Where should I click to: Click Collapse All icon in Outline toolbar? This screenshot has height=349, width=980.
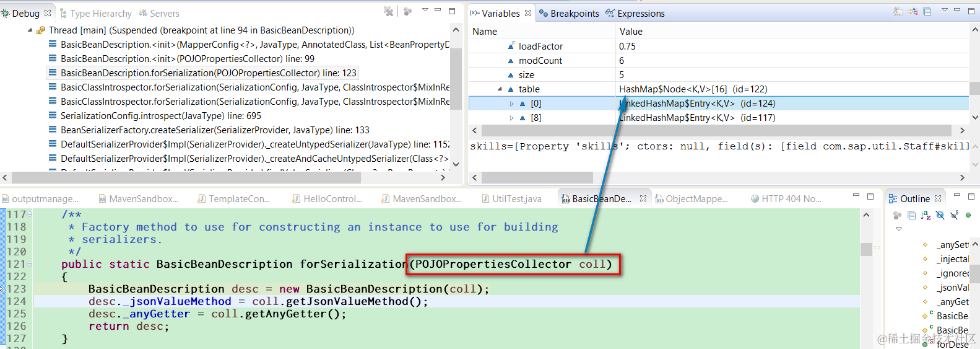pos(911,215)
